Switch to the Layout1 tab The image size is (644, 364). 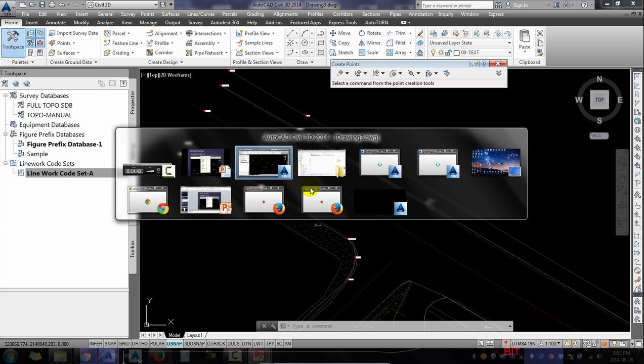click(195, 335)
